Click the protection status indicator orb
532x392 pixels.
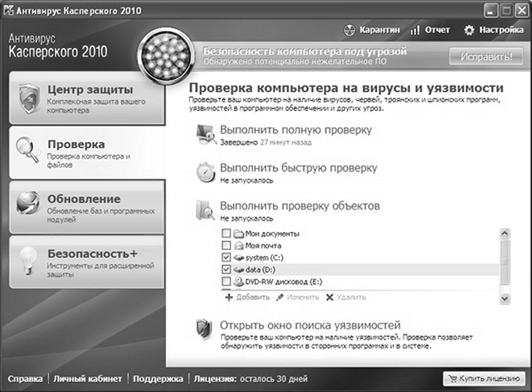pyautogui.click(x=166, y=56)
